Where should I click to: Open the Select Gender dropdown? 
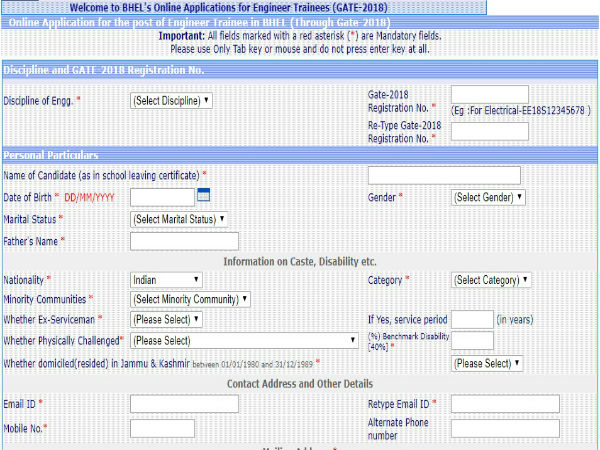click(x=488, y=197)
